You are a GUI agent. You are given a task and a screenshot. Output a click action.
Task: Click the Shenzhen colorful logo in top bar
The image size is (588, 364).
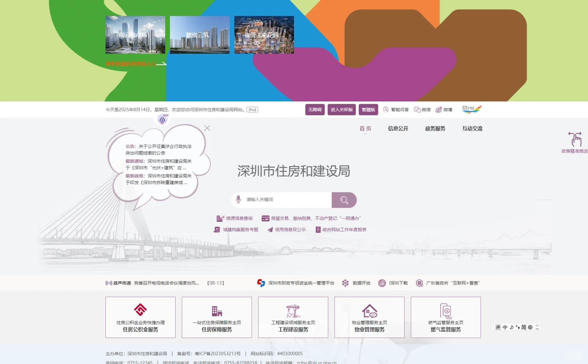pyautogui.click(x=472, y=109)
